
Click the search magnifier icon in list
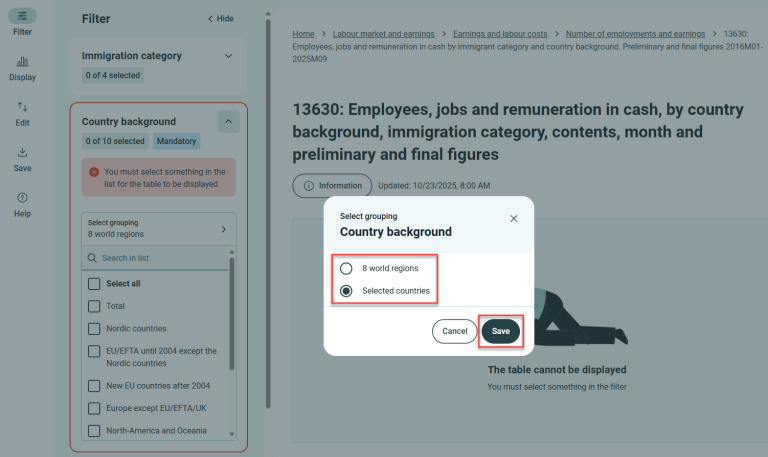tap(92, 258)
